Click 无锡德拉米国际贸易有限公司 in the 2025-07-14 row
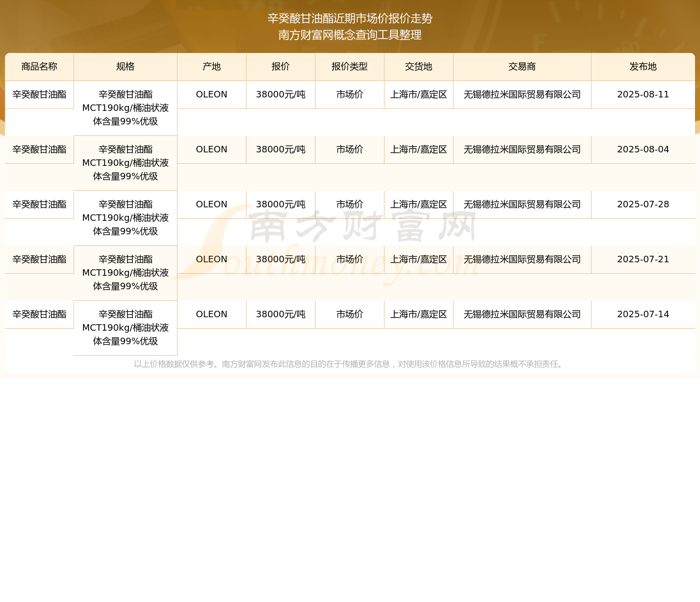Image resolution: width=700 pixels, height=602 pixels. [522, 314]
